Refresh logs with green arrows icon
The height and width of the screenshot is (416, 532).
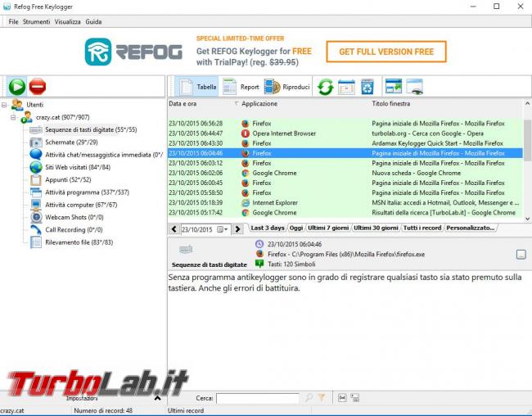[x=326, y=87]
